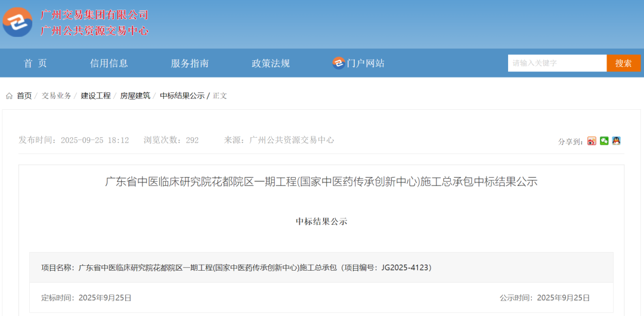Click the 广州公共资源交易中心 header title

click(x=94, y=31)
